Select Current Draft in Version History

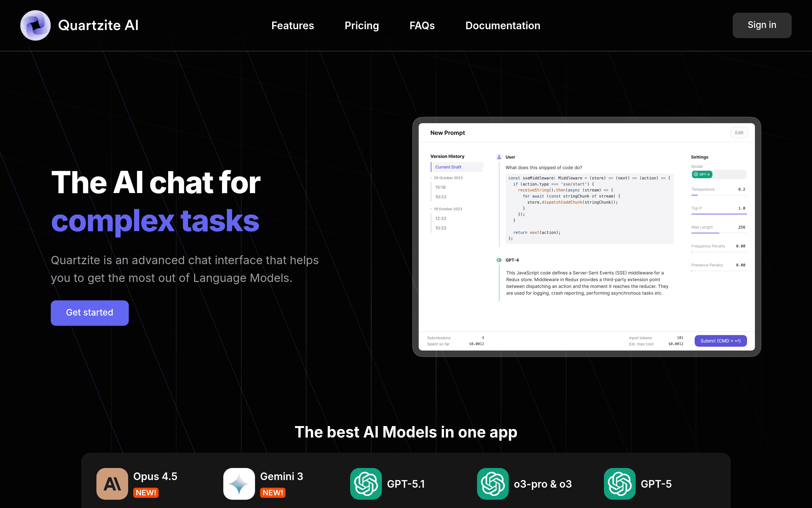(457, 167)
